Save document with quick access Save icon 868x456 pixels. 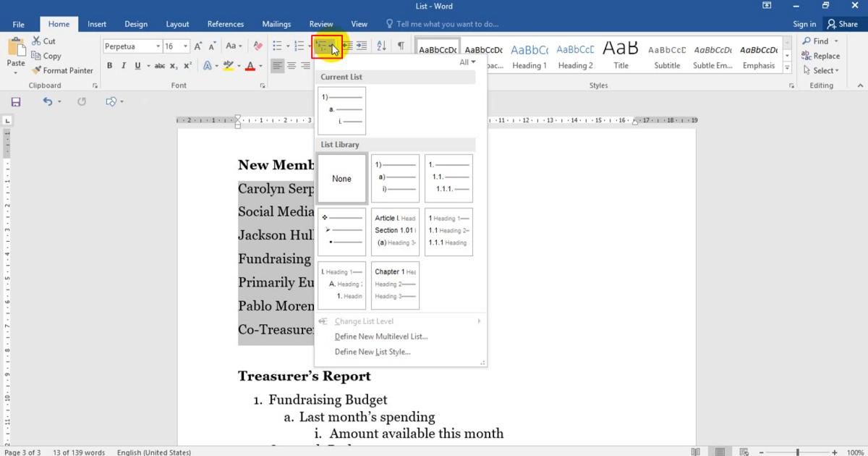(16, 102)
